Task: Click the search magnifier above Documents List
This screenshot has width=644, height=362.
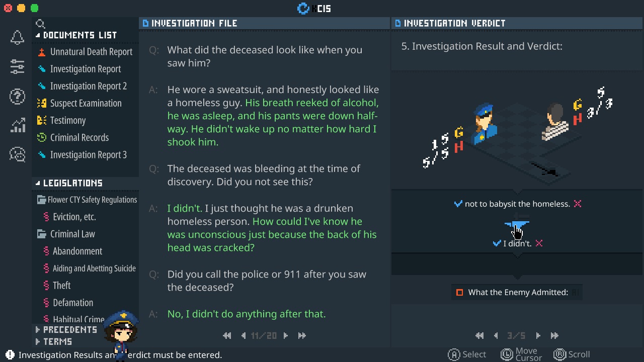Action: (x=40, y=24)
